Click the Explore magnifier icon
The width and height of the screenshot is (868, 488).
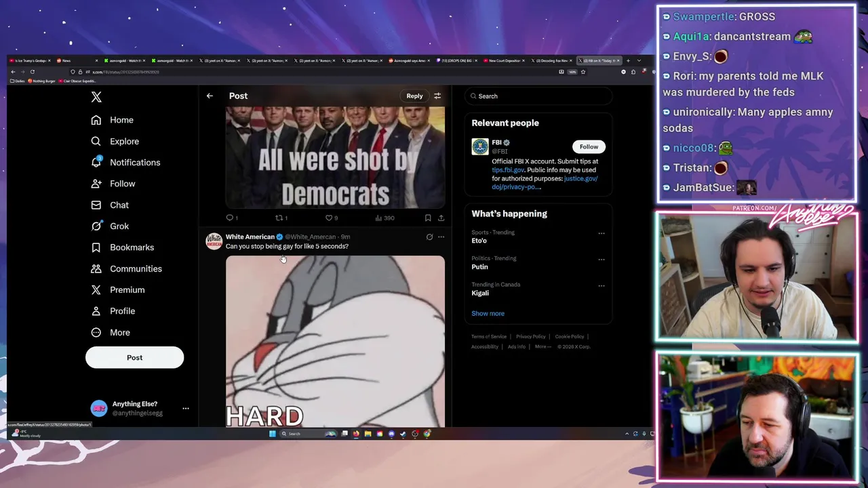[96, 141]
